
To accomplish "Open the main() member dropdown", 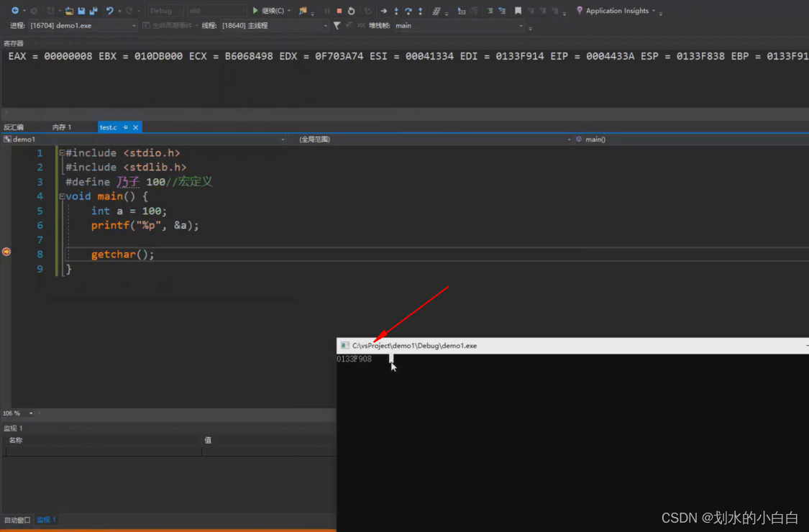I will 691,139.
